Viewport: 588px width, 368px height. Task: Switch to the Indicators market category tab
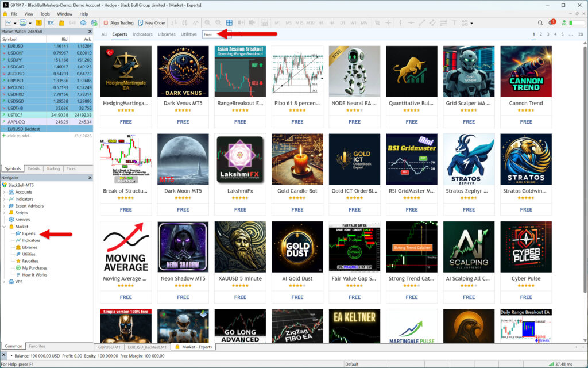142,34
